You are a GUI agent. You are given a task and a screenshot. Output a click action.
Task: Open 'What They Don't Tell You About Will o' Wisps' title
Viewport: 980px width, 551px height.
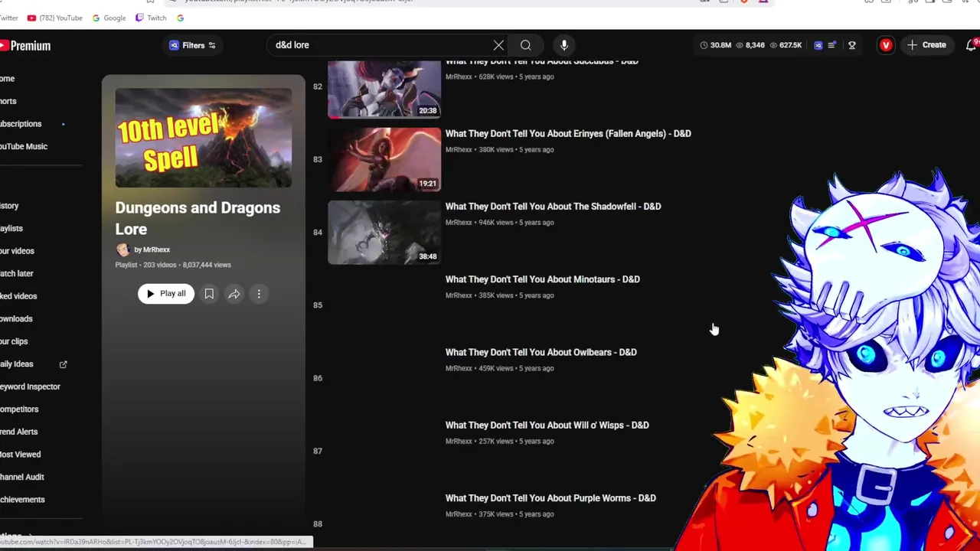547,425
